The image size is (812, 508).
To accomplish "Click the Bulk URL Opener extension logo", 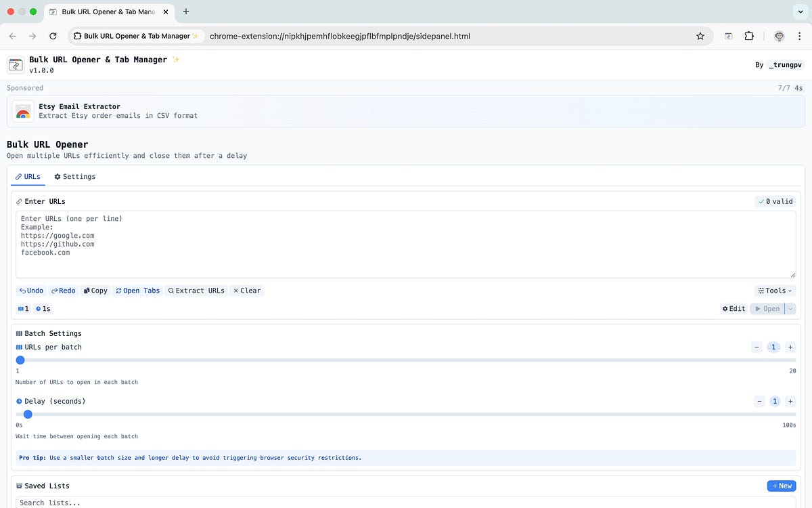I will pyautogui.click(x=15, y=64).
